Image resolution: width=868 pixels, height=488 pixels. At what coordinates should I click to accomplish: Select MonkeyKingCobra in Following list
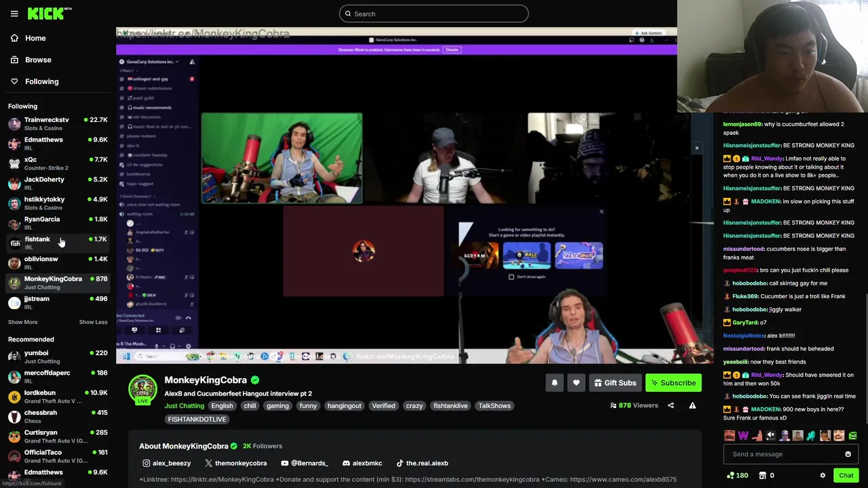[58, 283]
